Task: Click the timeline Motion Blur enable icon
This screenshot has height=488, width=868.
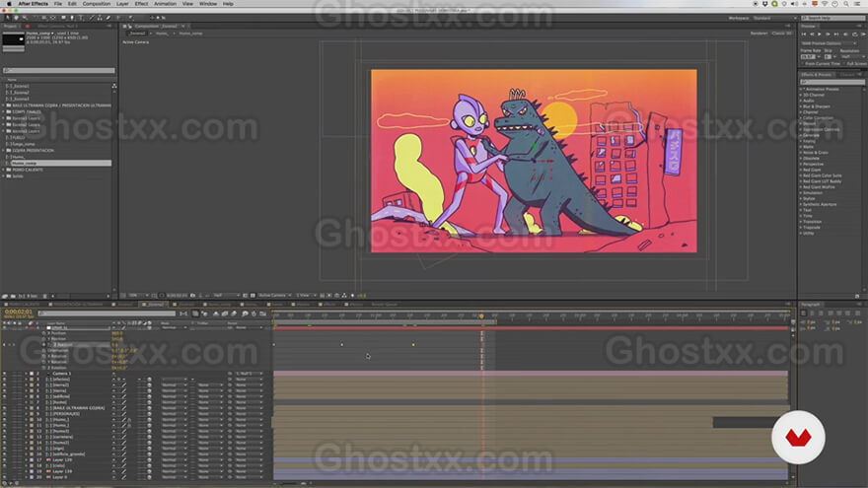Action: coord(234,314)
